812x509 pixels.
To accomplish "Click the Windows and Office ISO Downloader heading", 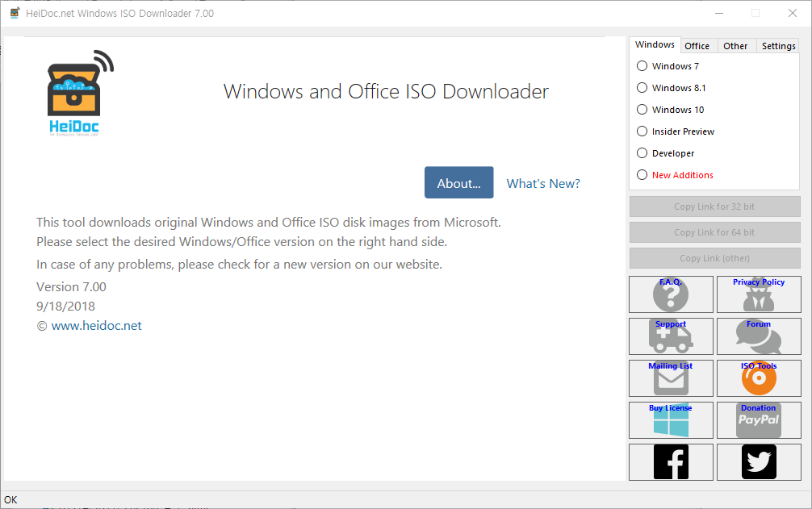I will pyautogui.click(x=386, y=92).
